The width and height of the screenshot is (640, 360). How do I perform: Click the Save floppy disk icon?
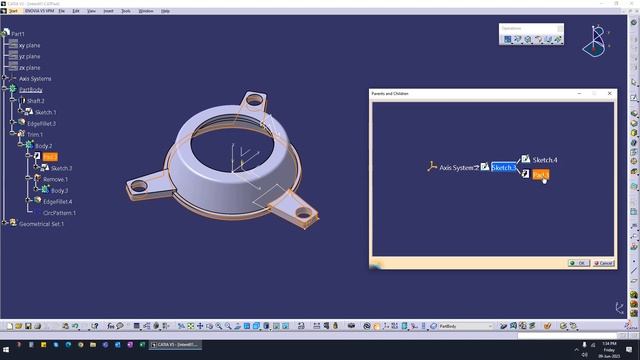tap(28, 326)
